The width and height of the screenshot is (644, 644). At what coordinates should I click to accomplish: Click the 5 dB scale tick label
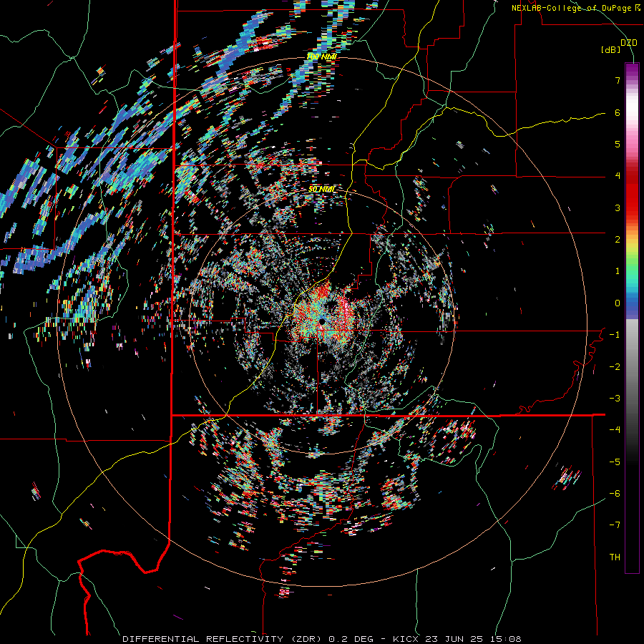[x=618, y=144]
